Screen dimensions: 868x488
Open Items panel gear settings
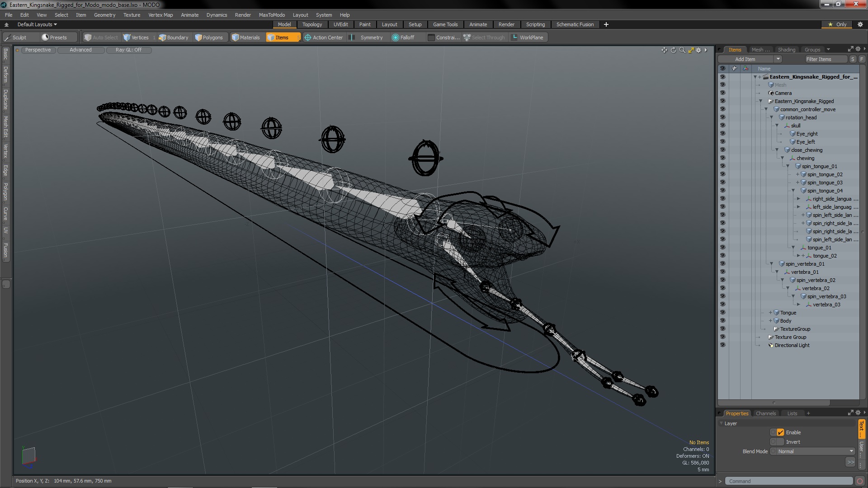pos(858,49)
